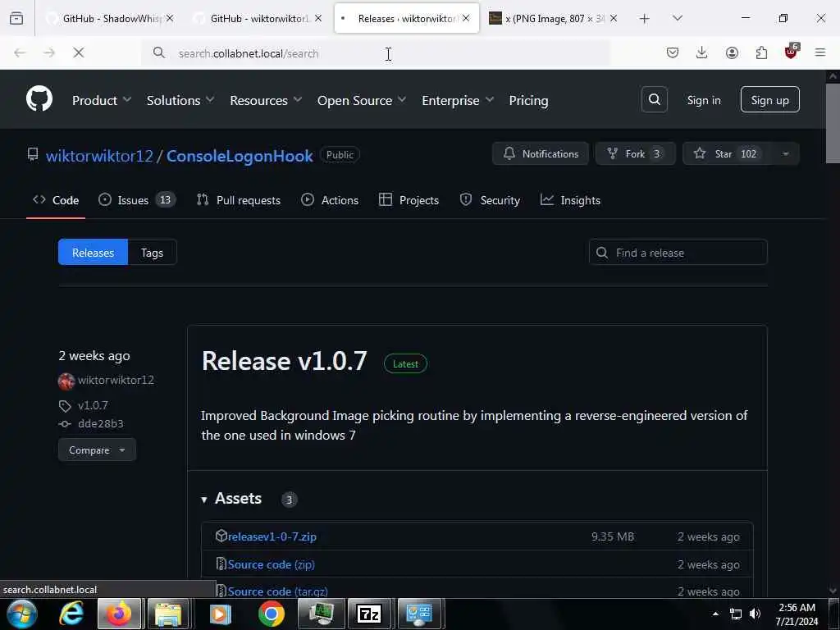Open a new tab with the plus button
Viewport: 840px width, 630px height.
coord(645,19)
